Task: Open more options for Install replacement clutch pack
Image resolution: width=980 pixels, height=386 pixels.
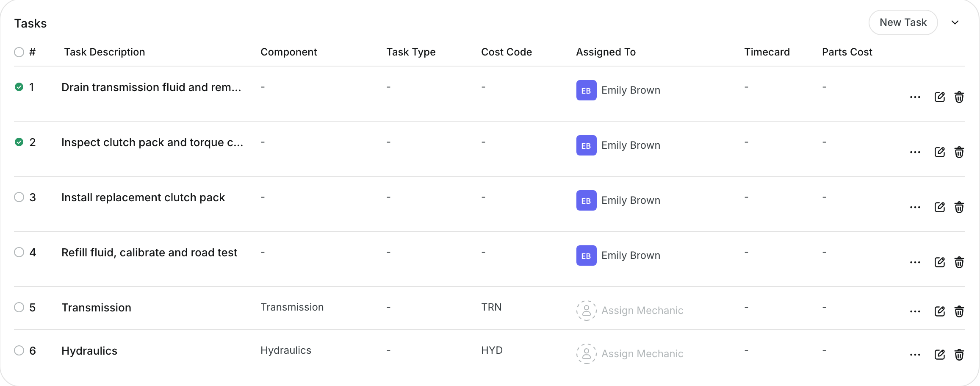Action: point(915,207)
